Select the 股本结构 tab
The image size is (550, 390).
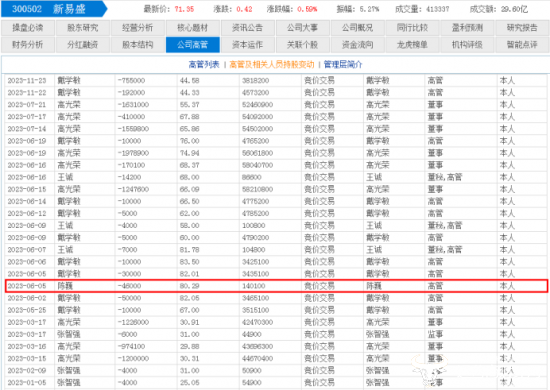pyautogui.click(x=138, y=45)
